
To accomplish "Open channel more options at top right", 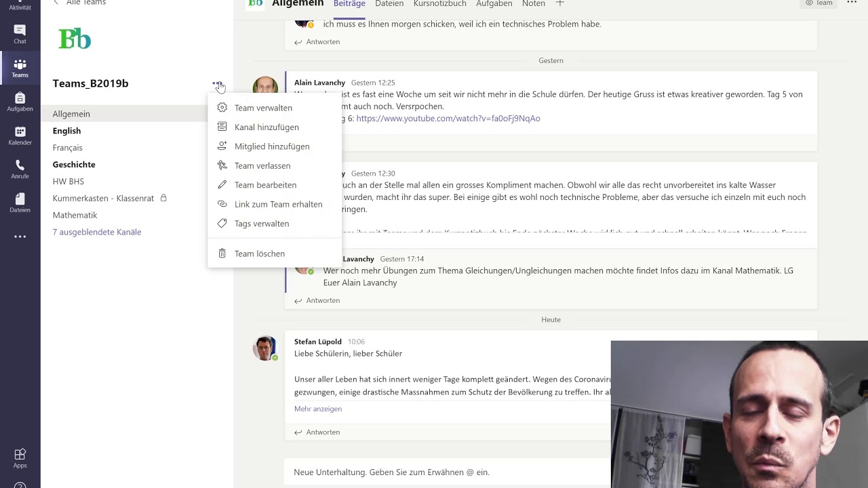I will tap(852, 3).
